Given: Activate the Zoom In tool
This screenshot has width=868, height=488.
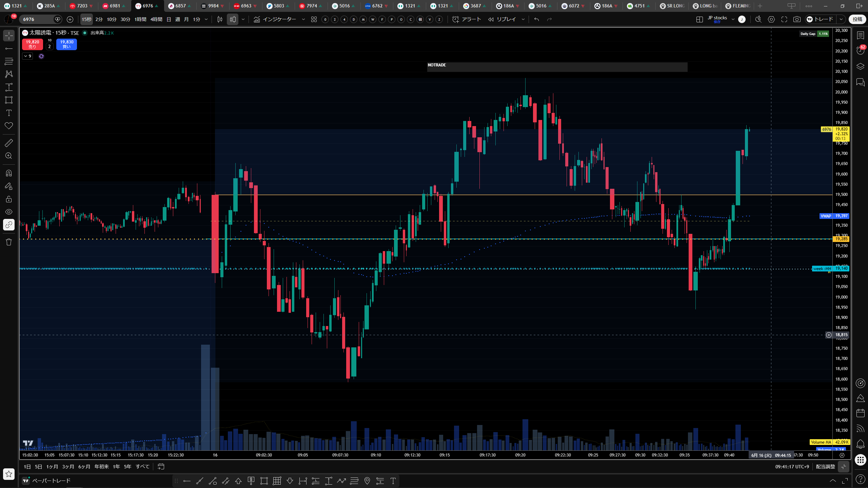Looking at the screenshot, I should tap(9, 156).
